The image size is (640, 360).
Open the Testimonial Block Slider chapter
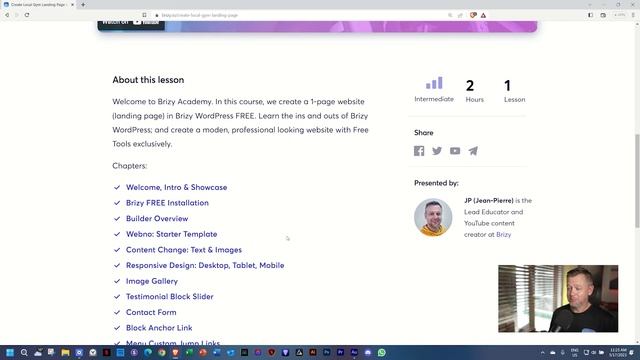click(x=169, y=296)
